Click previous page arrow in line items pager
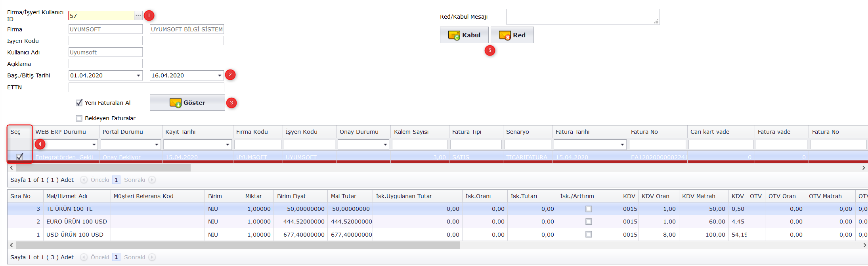The height and width of the screenshot is (266, 868). click(84, 257)
